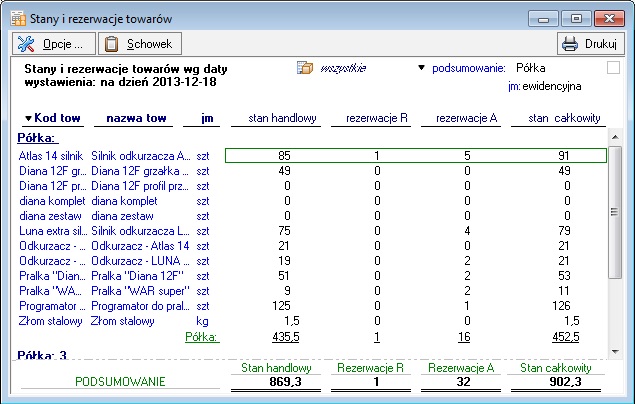The height and width of the screenshot is (404, 635).
Task: Click the kg unit for Złom stalowy
Action: point(202,321)
